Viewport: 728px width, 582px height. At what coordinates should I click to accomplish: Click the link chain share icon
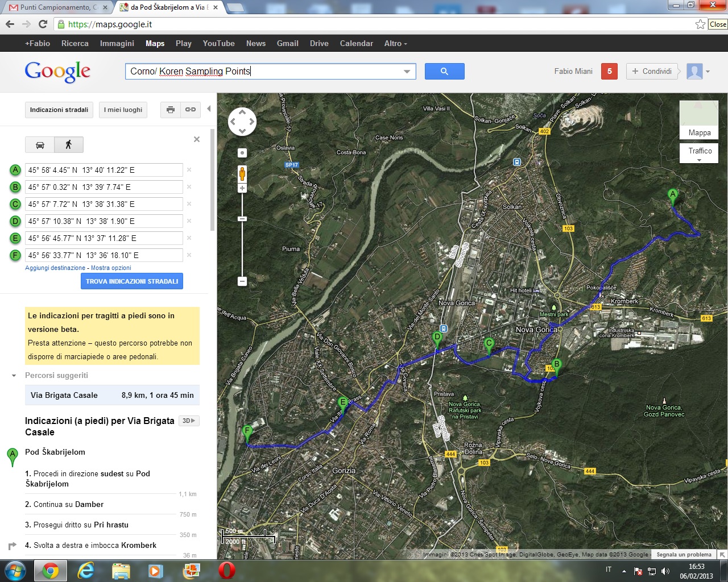[191, 110]
